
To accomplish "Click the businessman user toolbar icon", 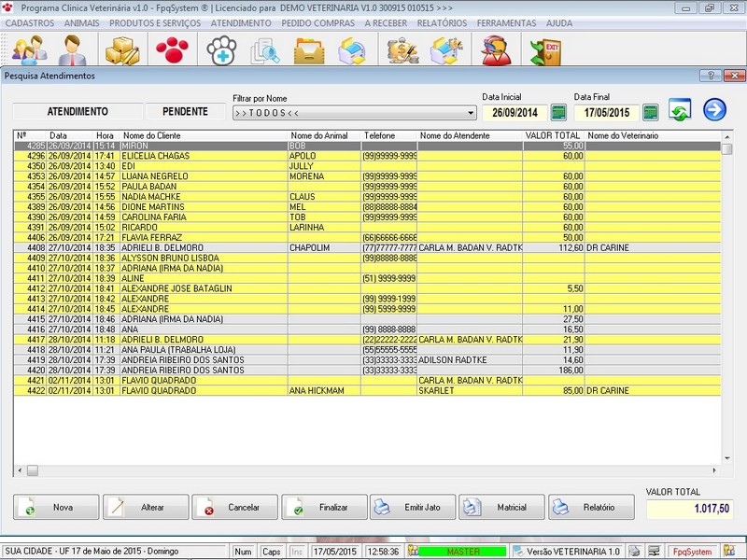I will (x=73, y=49).
